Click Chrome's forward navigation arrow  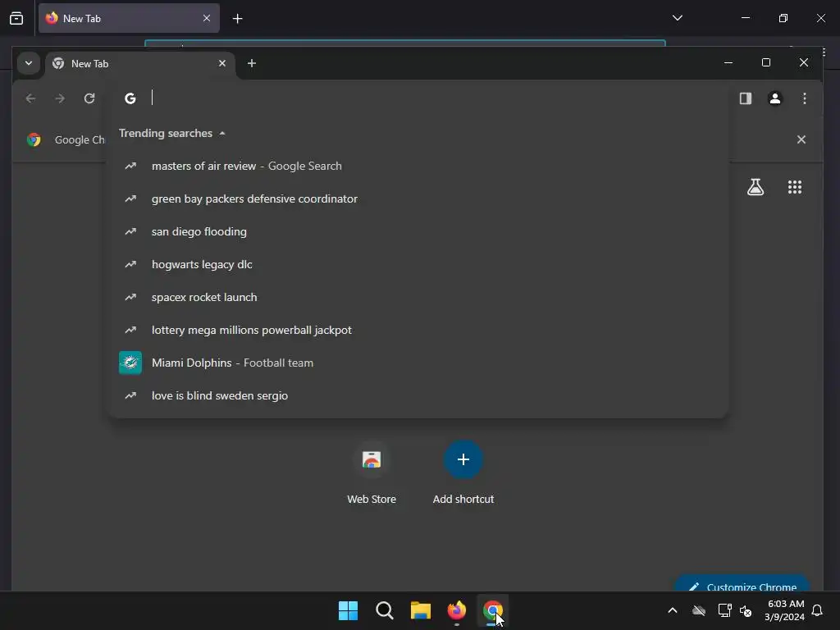pos(60,98)
